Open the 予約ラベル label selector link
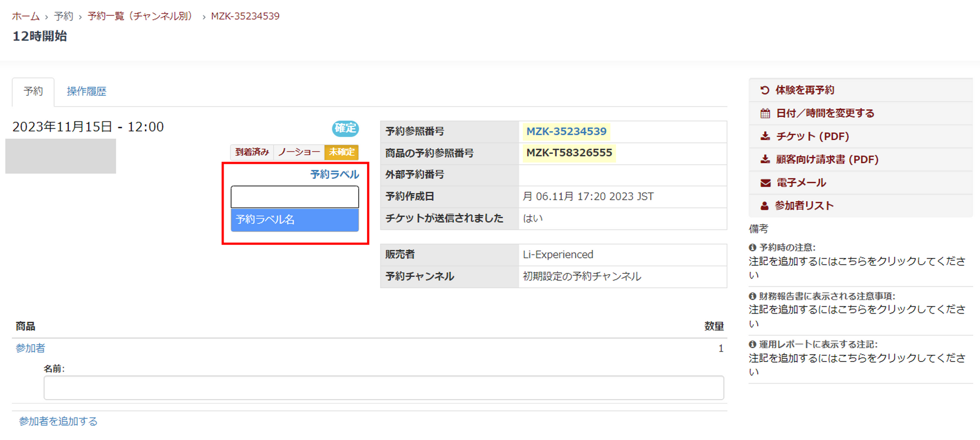This screenshot has height=440, width=980. (x=334, y=174)
